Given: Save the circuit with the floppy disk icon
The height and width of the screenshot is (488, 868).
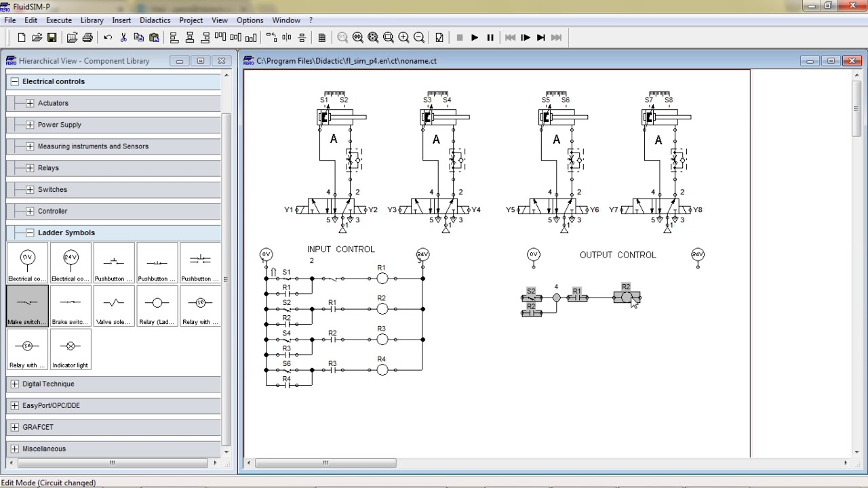Looking at the screenshot, I should point(52,38).
